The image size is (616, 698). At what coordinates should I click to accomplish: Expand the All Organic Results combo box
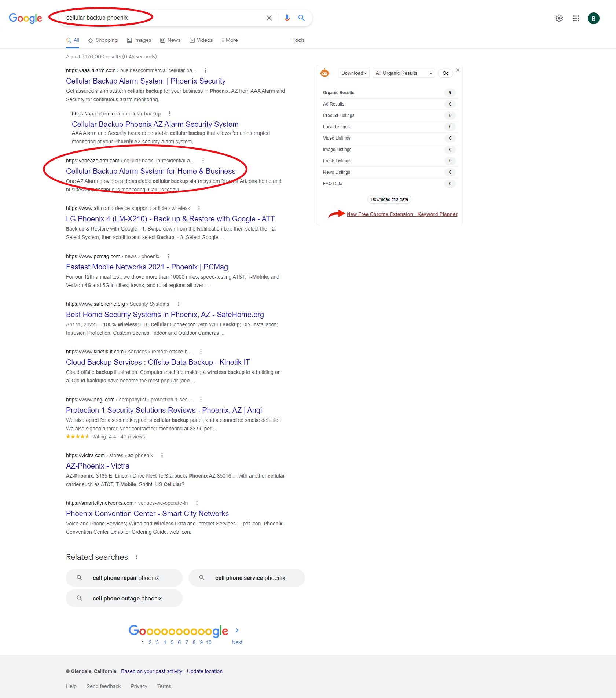coord(403,73)
